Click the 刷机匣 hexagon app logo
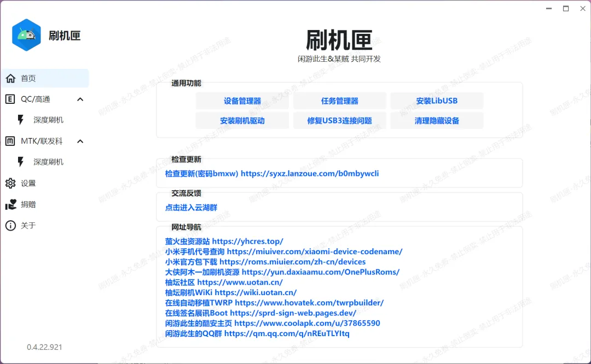The image size is (591, 364). 26,35
